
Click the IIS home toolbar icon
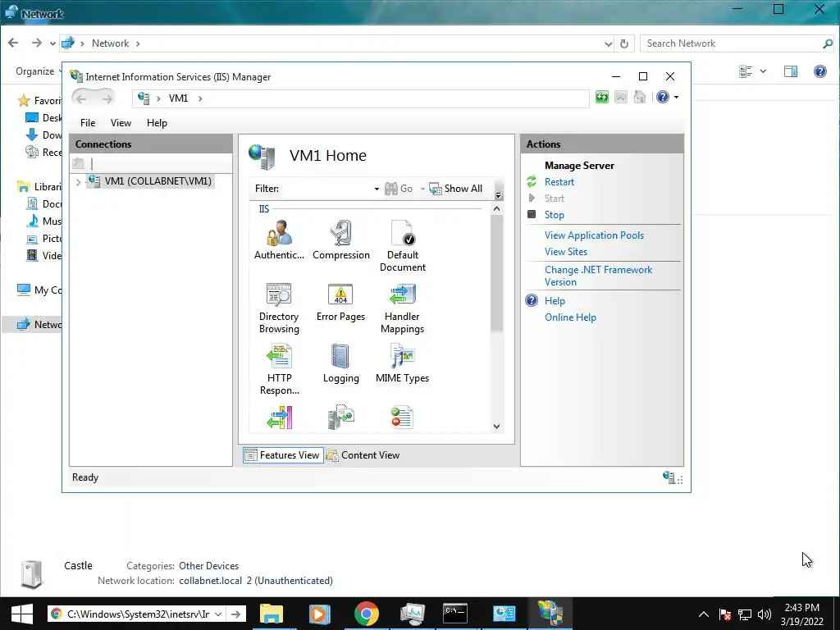tap(640, 97)
